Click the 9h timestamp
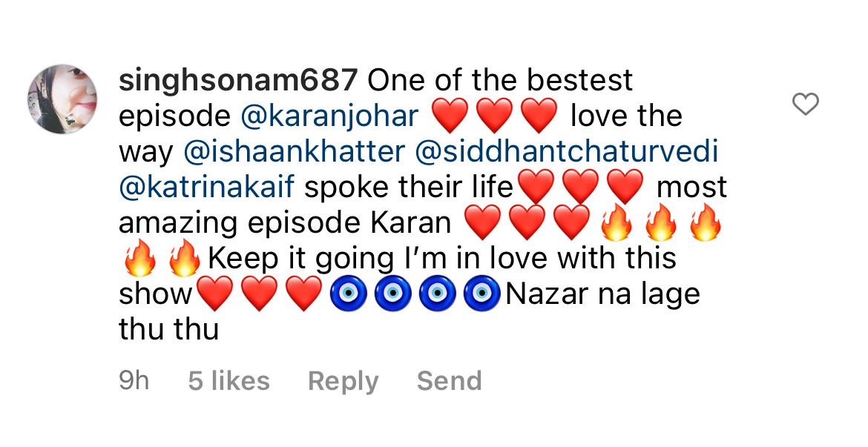Image resolution: width=868 pixels, height=447 pixels. click(x=134, y=380)
